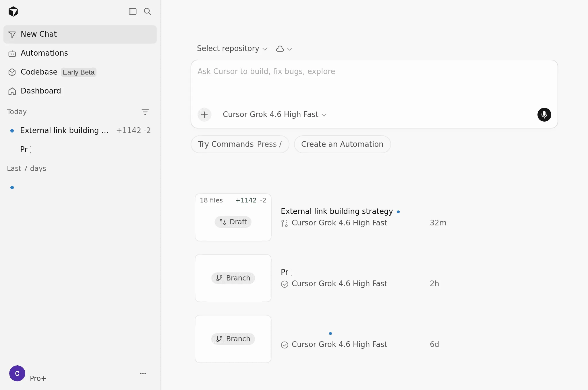Select the sidebar chat starting with Pr
Screen dimensions: 588x390
click(x=80, y=149)
